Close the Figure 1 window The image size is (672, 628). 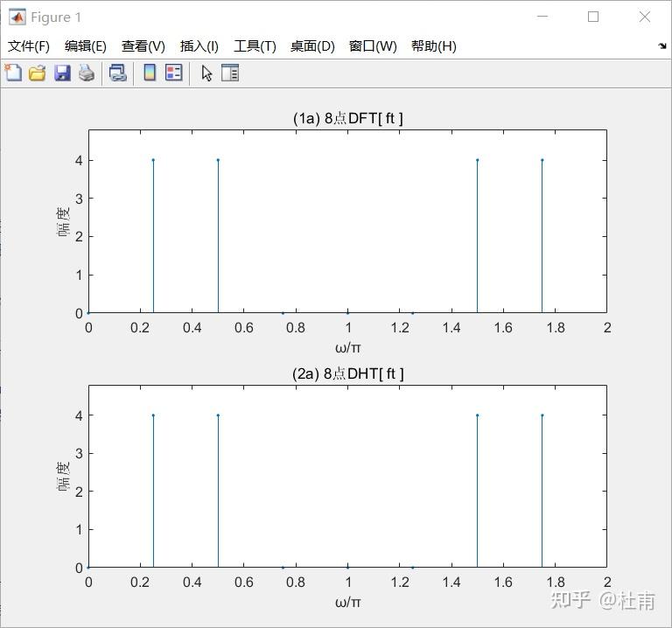(x=645, y=17)
